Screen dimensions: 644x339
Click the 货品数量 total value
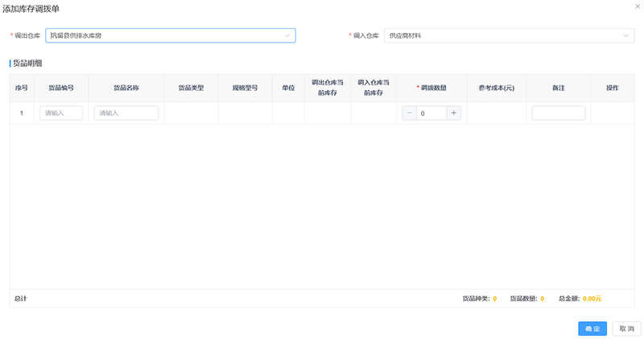542,299
